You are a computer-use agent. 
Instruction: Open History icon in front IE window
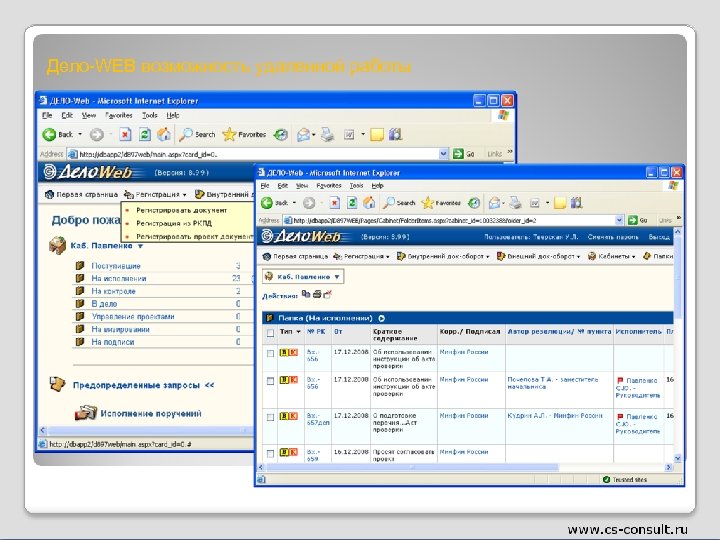(474, 202)
